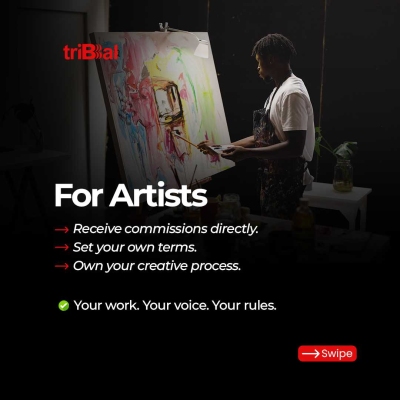Click the paintbrush touching the canvas
The image size is (400, 400).
click(187, 139)
